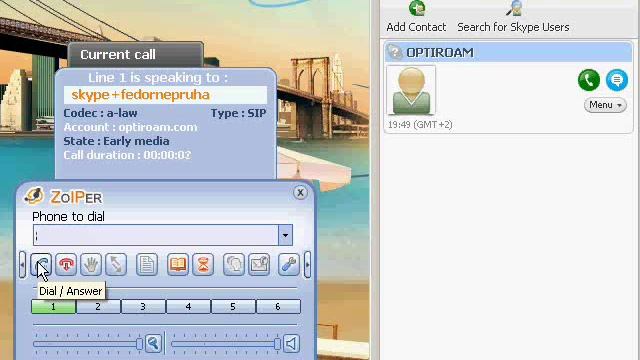
Task: Put the call on hold with the hand icon
Action: click(91, 264)
